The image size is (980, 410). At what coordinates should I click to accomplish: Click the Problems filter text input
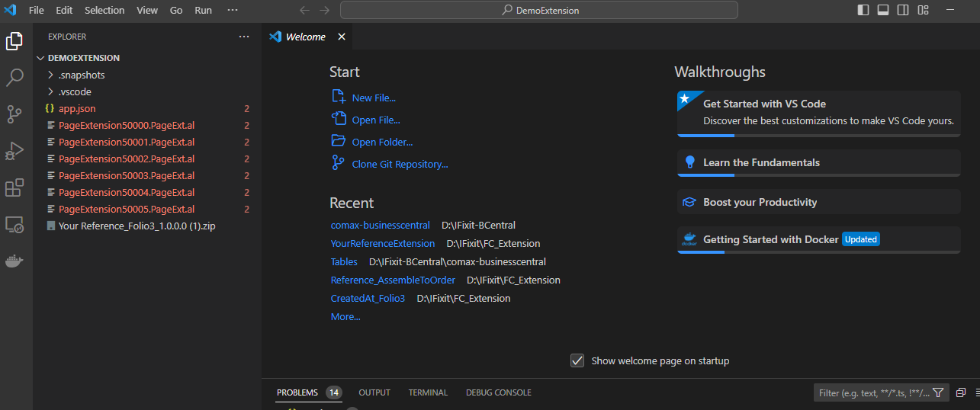coord(872,392)
